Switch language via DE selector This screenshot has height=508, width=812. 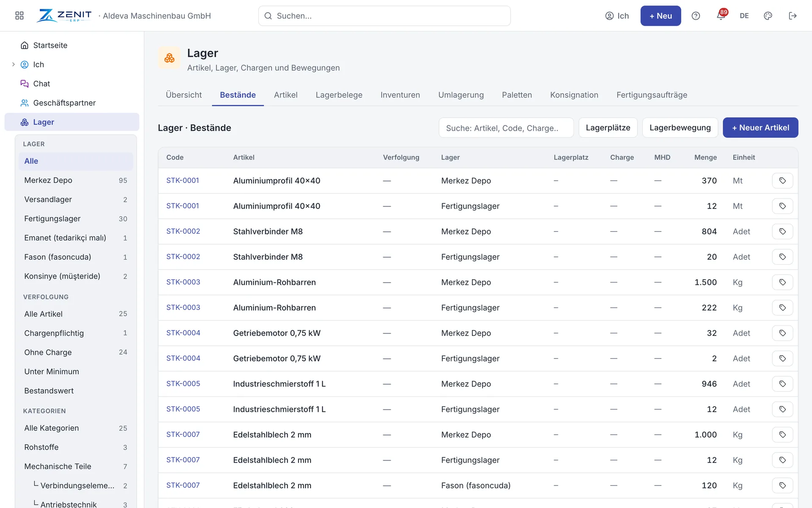[744, 16]
